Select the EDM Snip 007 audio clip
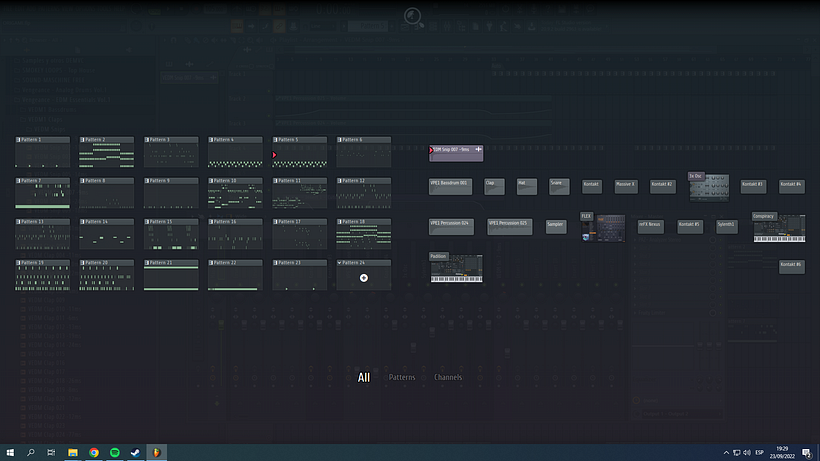Image resolution: width=820 pixels, height=461 pixels. (x=456, y=152)
